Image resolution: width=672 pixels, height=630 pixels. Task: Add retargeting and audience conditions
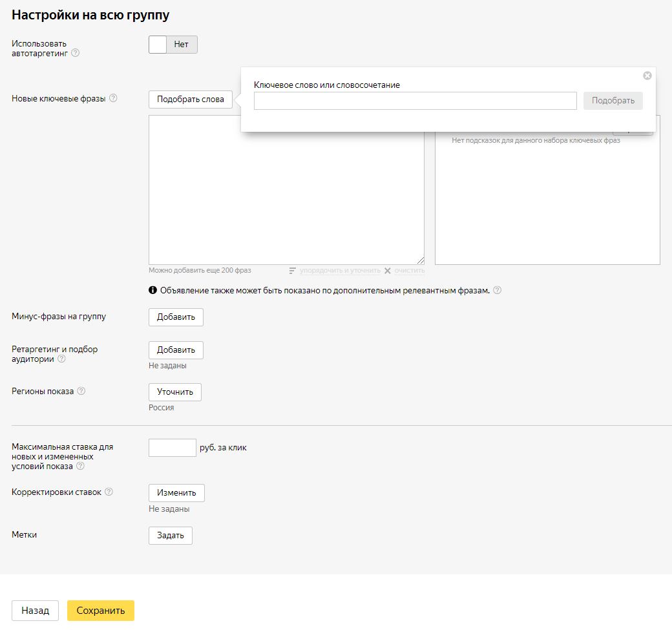click(176, 350)
